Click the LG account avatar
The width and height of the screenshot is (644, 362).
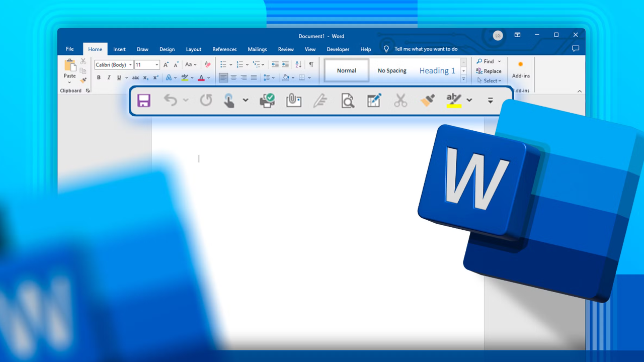click(x=498, y=36)
